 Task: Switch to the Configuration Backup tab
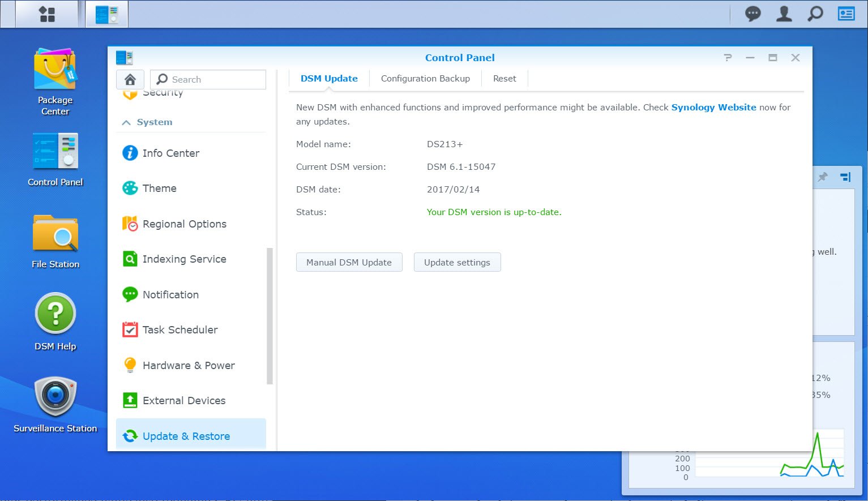[x=425, y=79]
